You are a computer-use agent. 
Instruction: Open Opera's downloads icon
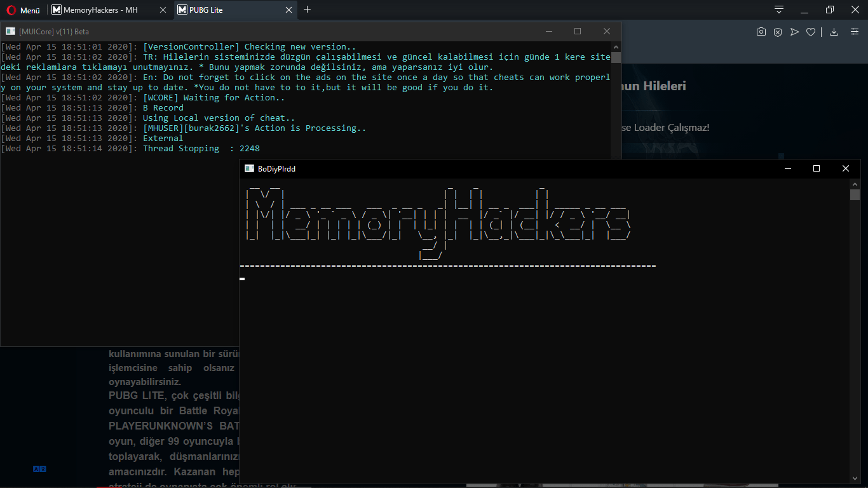tap(834, 32)
